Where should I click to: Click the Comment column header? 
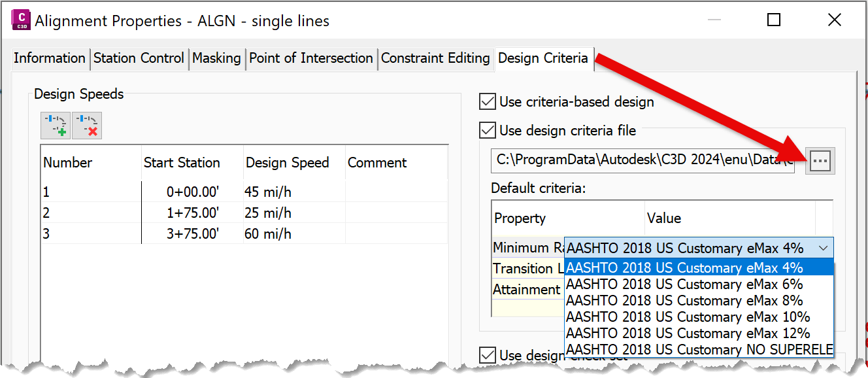396,163
